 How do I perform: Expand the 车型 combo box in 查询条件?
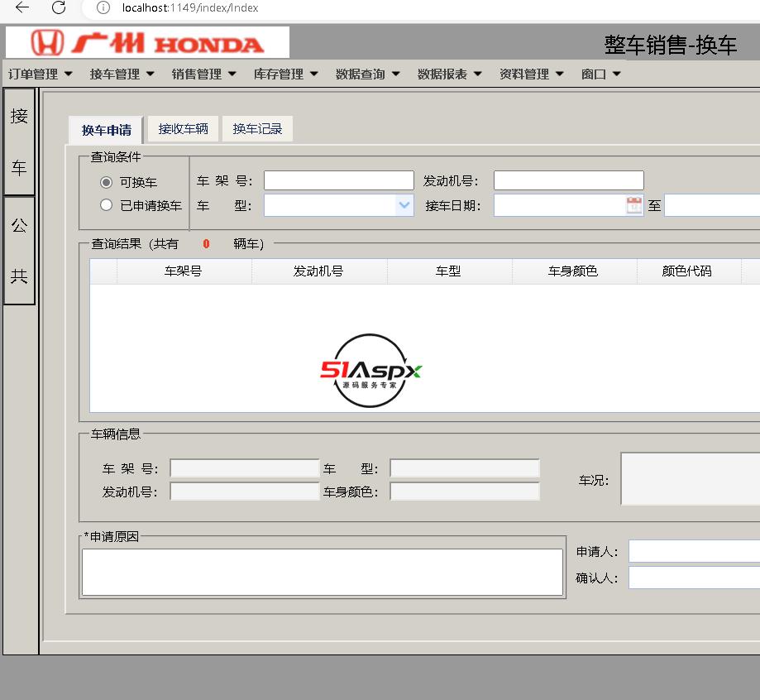pyautogui.click(x=404, y=205)
